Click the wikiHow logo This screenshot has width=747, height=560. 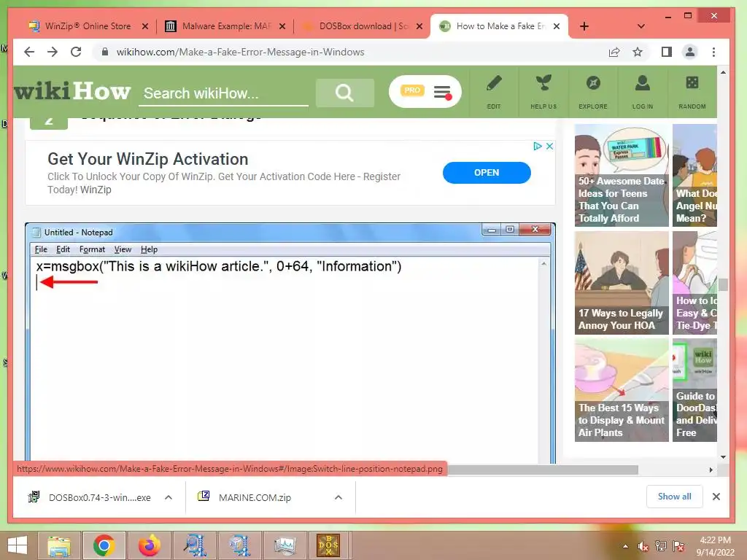pyautogui.click(x=72, y=91)
